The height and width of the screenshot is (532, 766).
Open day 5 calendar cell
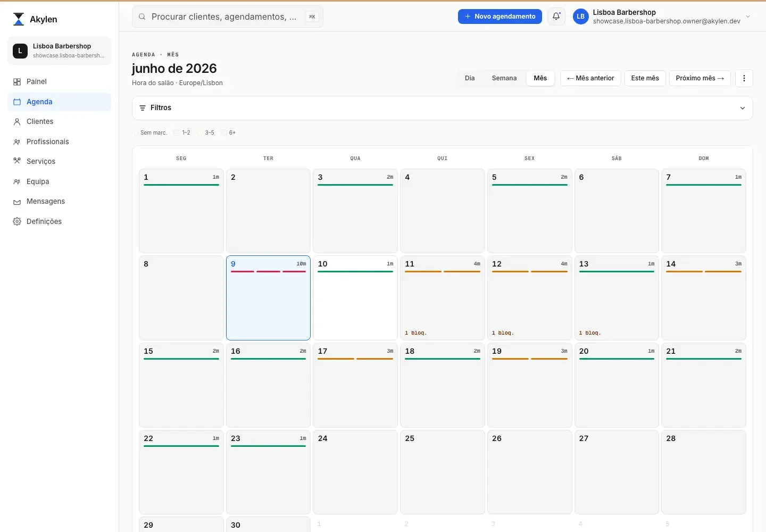530,211
